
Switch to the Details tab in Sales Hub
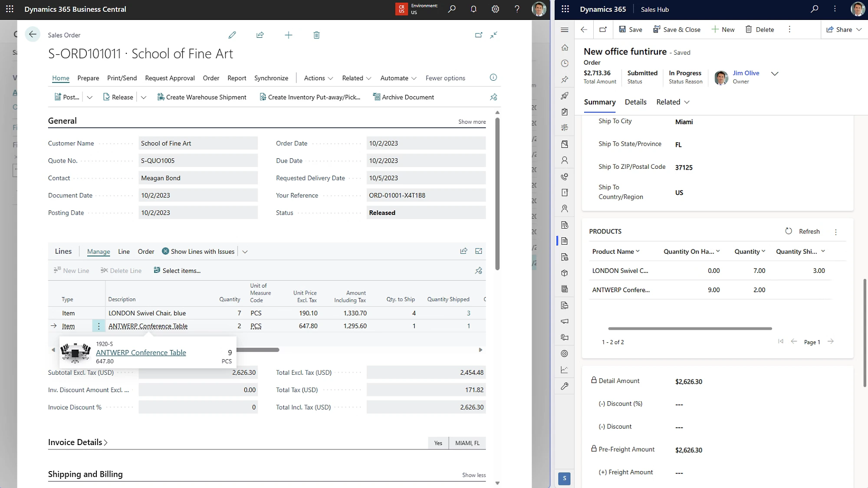(635, 102)
